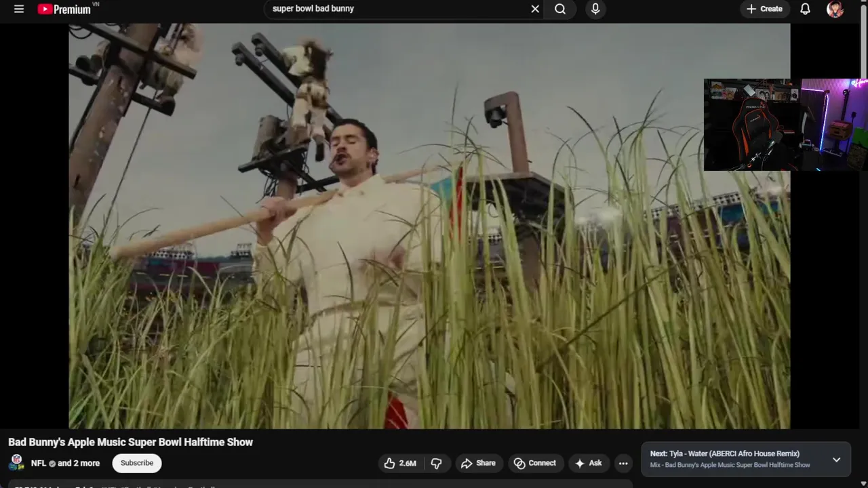The height and width of the screenshot is (488, 868).
Task: Click the magnifier search button
Action: 560,9
